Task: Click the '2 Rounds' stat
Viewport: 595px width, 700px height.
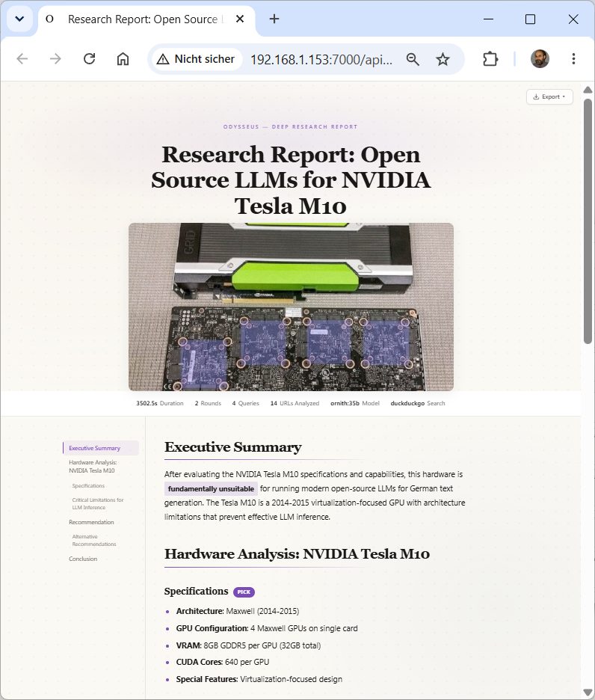Action: coord(208,403)
